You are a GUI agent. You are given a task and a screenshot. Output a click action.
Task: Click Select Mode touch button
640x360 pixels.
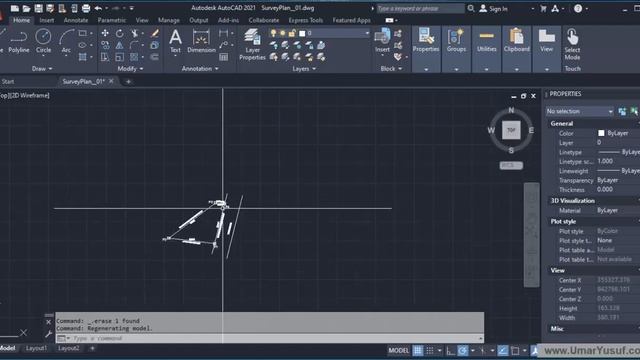(x=572, y=44)
